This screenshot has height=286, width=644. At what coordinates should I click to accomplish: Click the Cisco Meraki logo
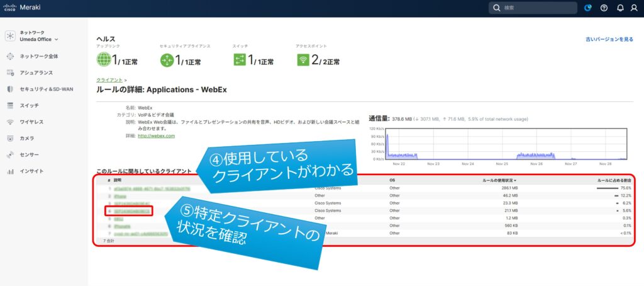click(x=22, y=8)
